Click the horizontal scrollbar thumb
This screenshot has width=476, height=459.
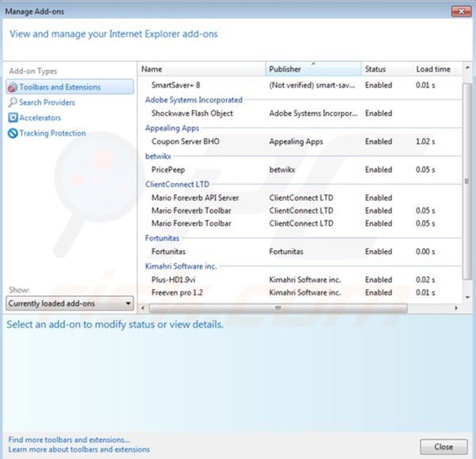[x=278, y=308]
